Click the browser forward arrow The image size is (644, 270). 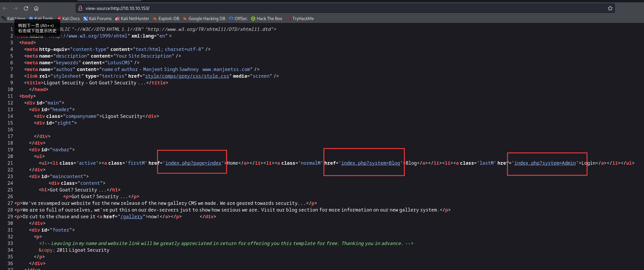[15, 8]
